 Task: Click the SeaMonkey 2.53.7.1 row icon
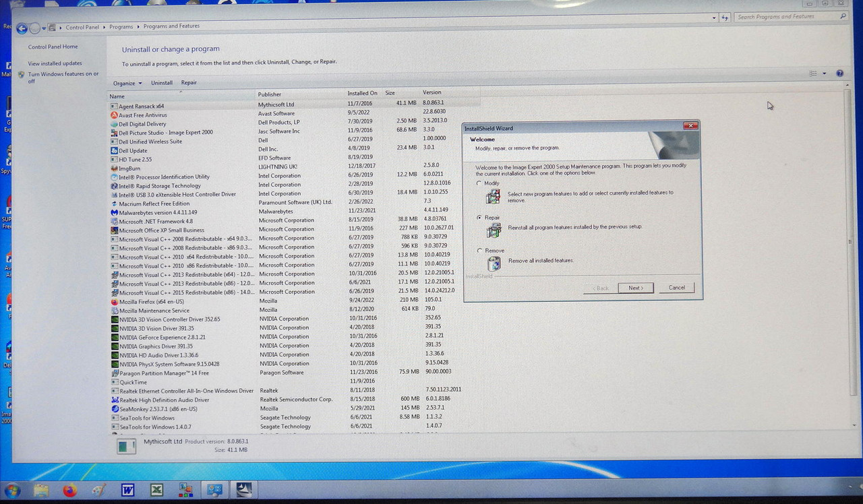(115, 409)
